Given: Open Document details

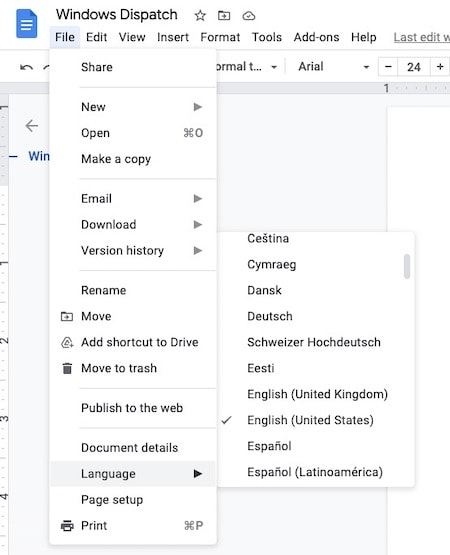Looking at the screenshot, I should point(133,448).
